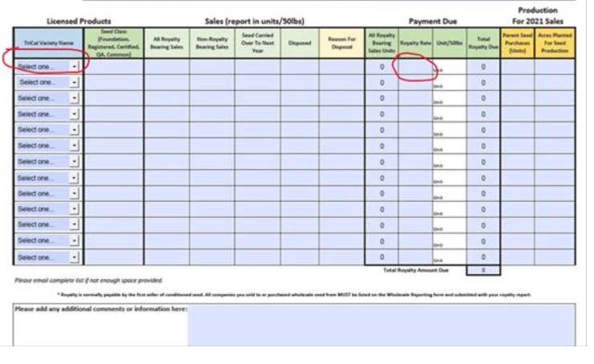The height and width of the screenshot is (364, 594).
Task: Click first row All Royalty Bearing Sales cell
Action: pos(167,67)
